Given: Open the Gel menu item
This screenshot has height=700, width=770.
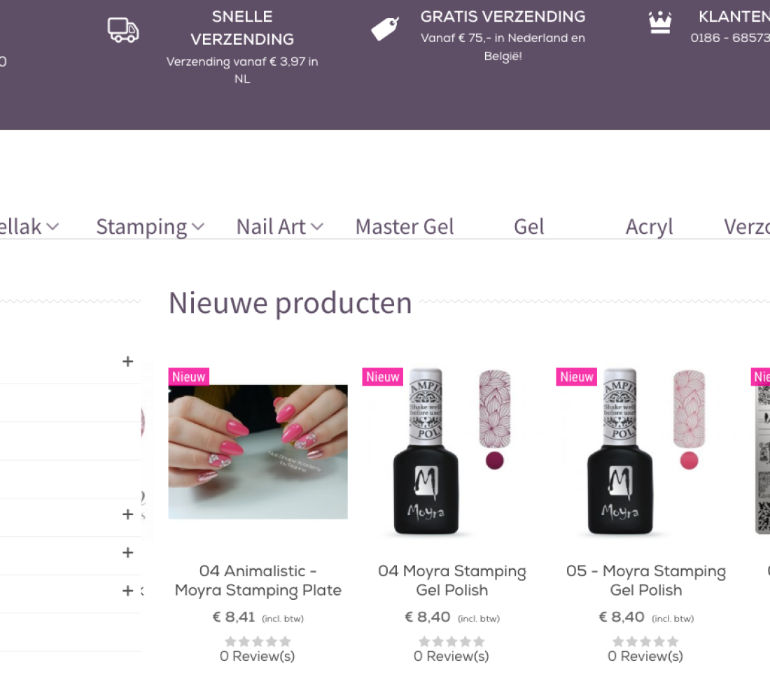Looking at the screenshot, I should tap(528, 227).
